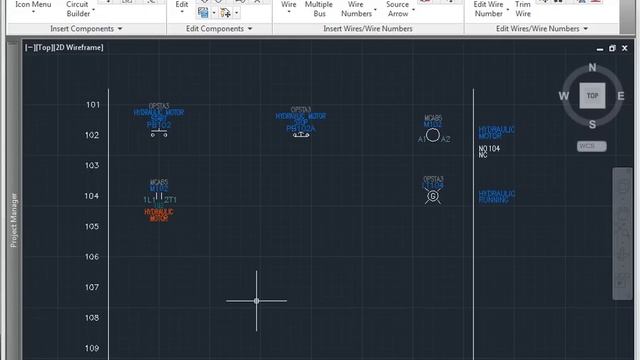Screen dimensions: 640x360
Task: Click the W compass letter on ViewCube
Action: (564, 96)
